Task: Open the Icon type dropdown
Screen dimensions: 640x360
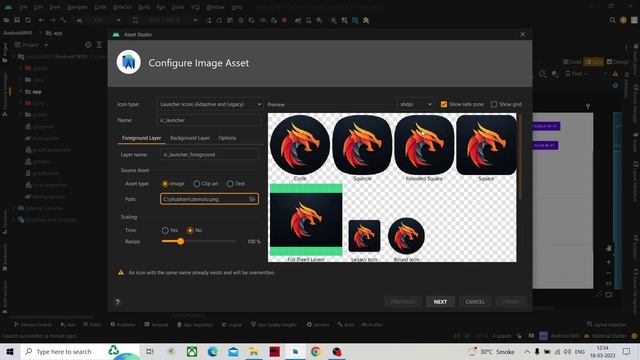Action: pos(210,104)
